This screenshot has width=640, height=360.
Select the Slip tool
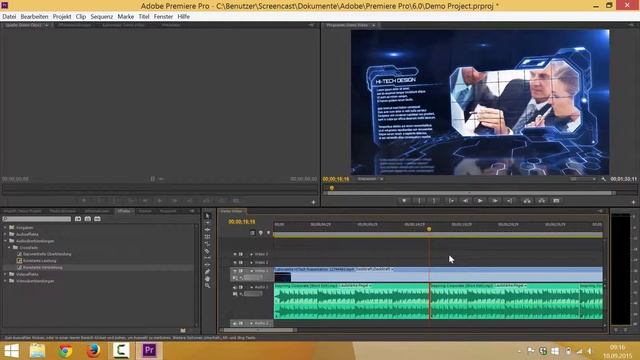tap(207, 258)
